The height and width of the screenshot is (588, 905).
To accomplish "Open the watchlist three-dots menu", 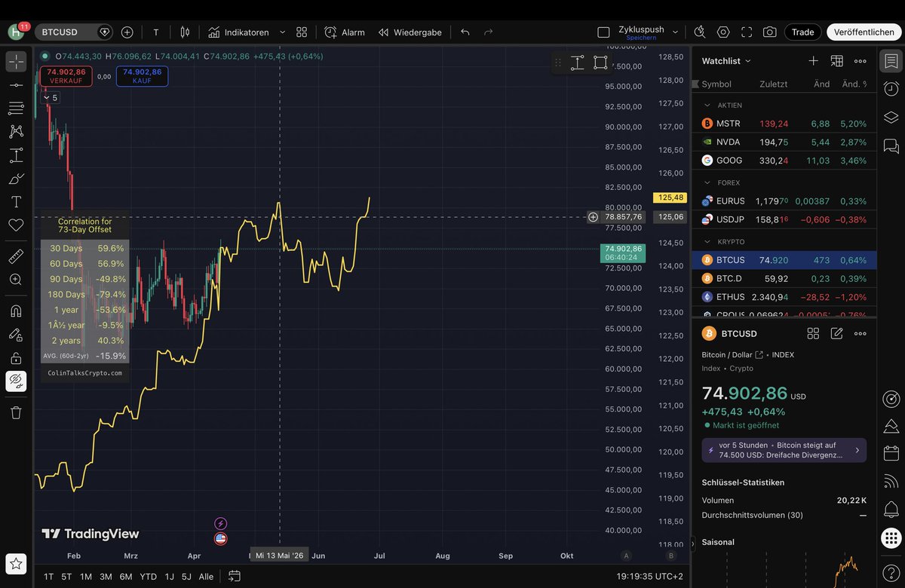I will click(861, 61).
